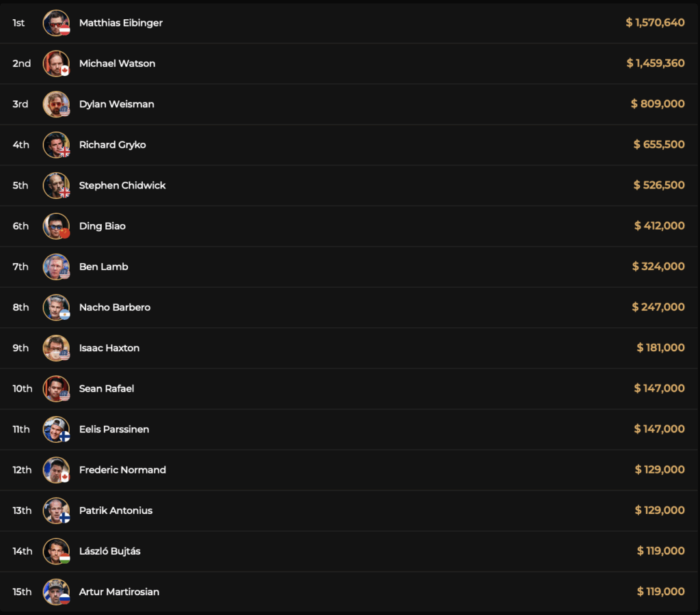The height and width of the screenshot is (615, 700).
Task: Click Ding Biao's avatar with China flag
Action: [56, 226]
